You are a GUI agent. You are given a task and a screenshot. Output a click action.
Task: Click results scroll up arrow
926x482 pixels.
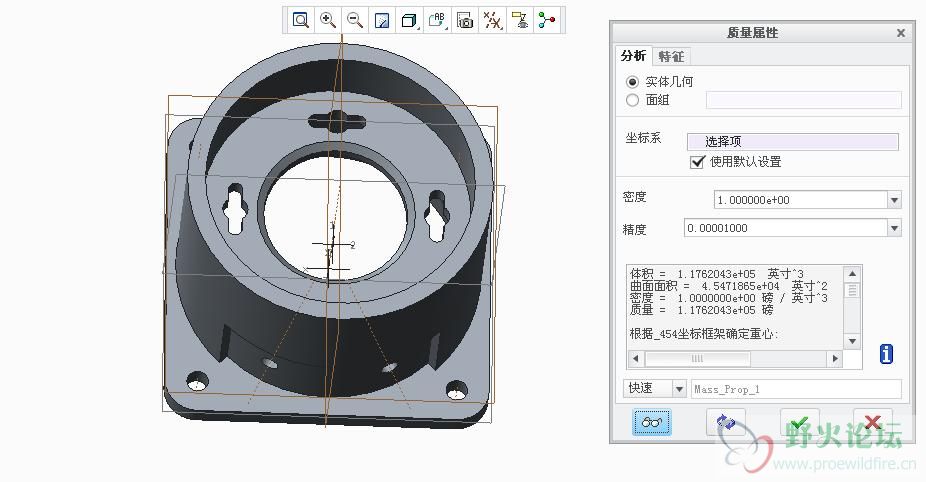click(852, 273)
